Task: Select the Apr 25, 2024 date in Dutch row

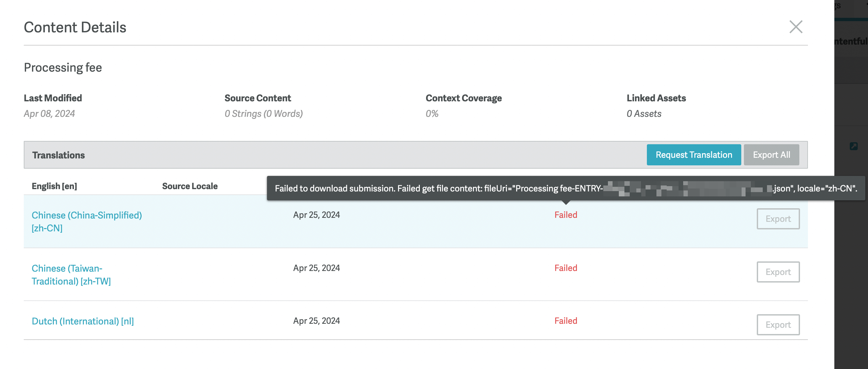Action: point(316,320)
